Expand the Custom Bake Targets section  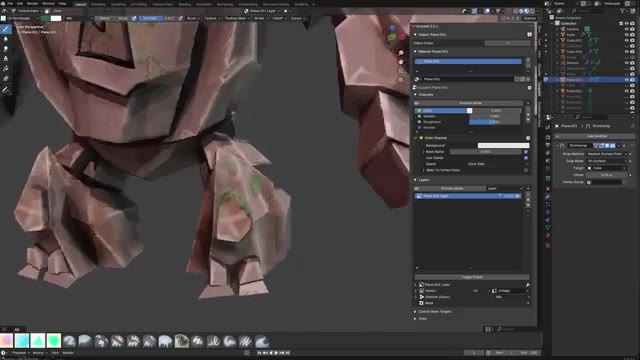[x=416, y=312]
